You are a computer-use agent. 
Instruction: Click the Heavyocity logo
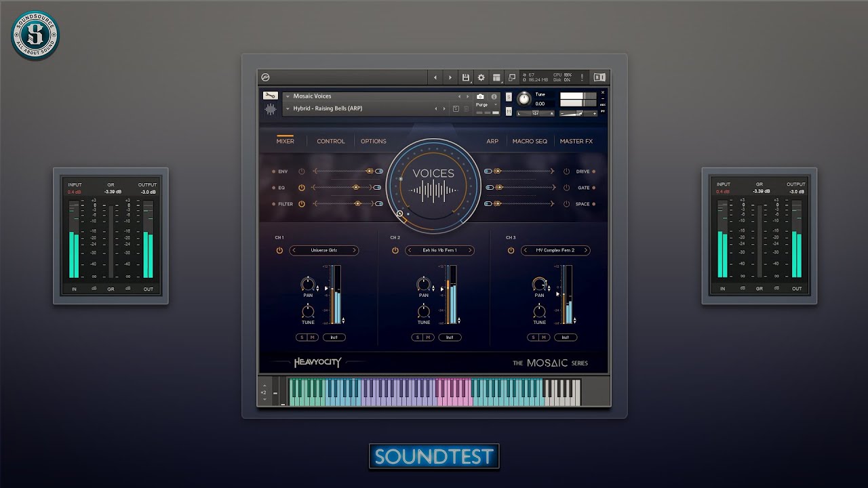point(317,363)
